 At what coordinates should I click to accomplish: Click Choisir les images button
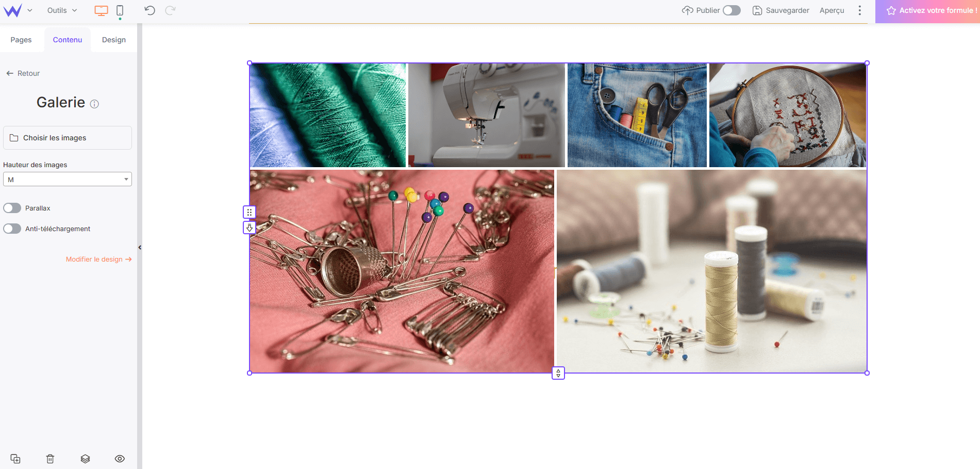68,138
